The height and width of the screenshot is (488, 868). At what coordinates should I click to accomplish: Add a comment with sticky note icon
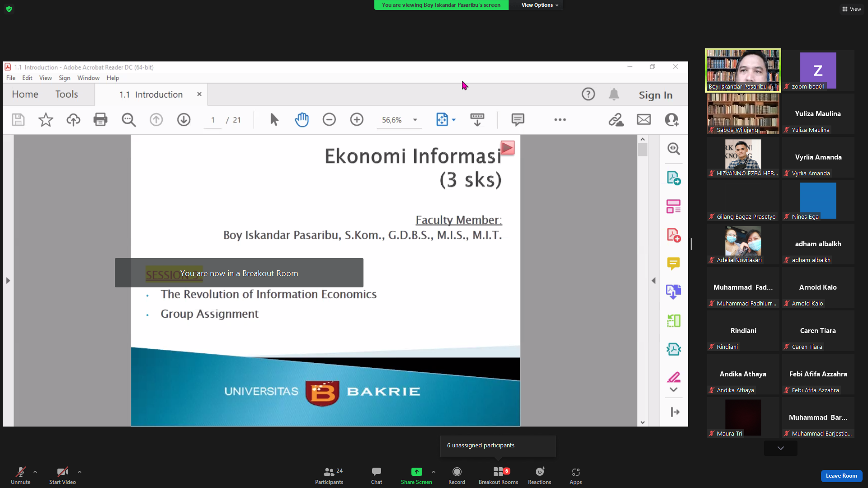pos(518,120)
